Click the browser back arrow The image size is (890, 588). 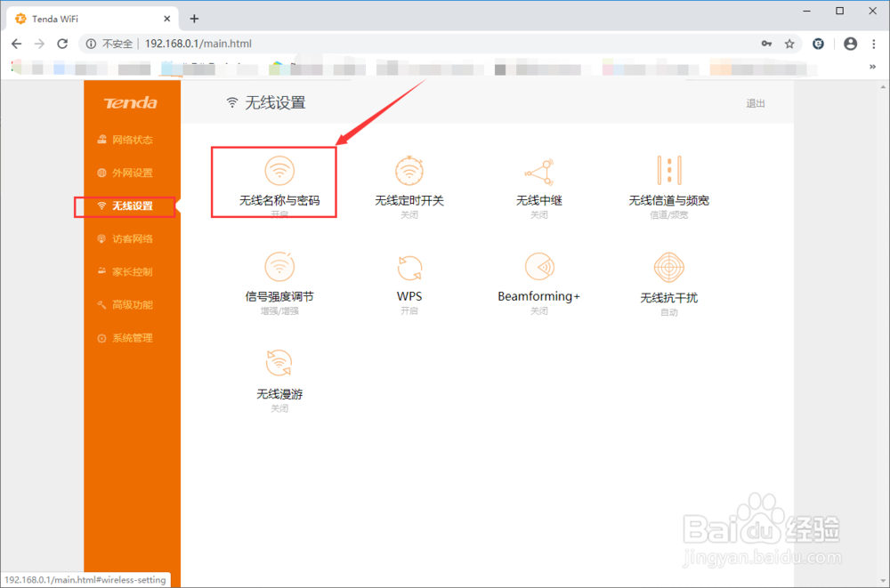coord(16,44)
